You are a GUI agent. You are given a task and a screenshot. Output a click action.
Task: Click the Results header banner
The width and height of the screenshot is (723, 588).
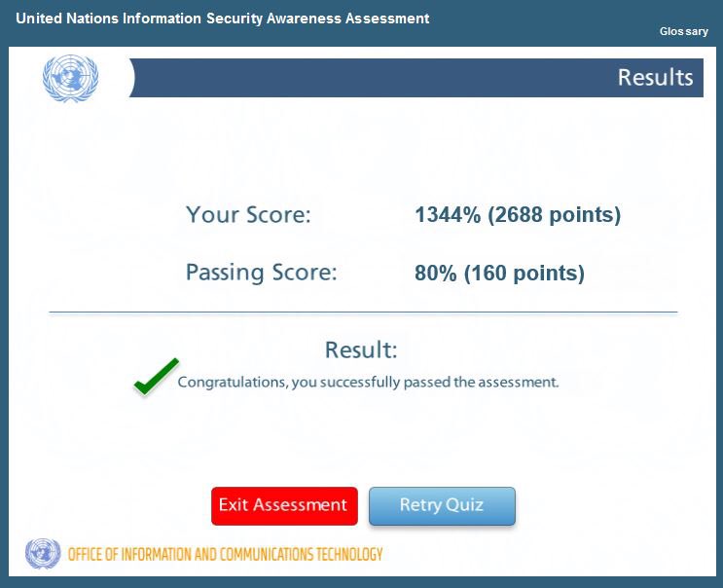[416, 78]
